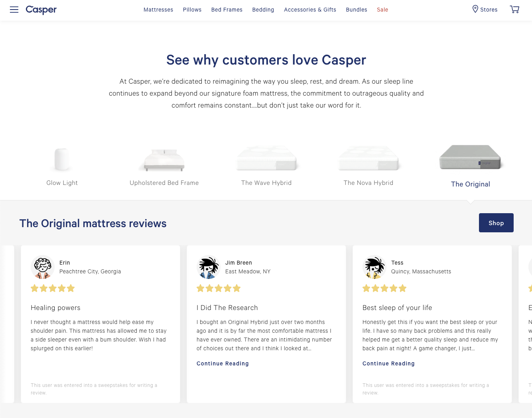Open the Mattresses menu
The height and width of the screenshot is (418, 532).
(158, 10)
